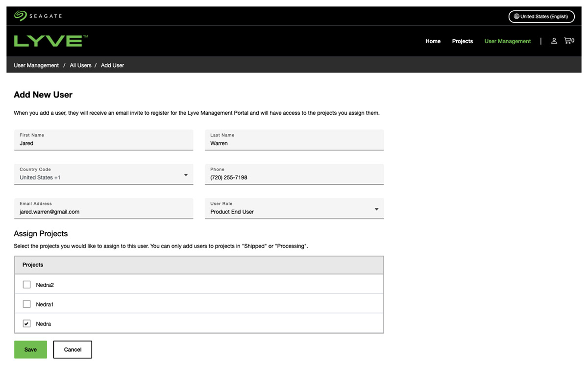Click the Nedra2 project name
Screen dimensions: 588x371
pyautogui.click(x=45, y=285)
